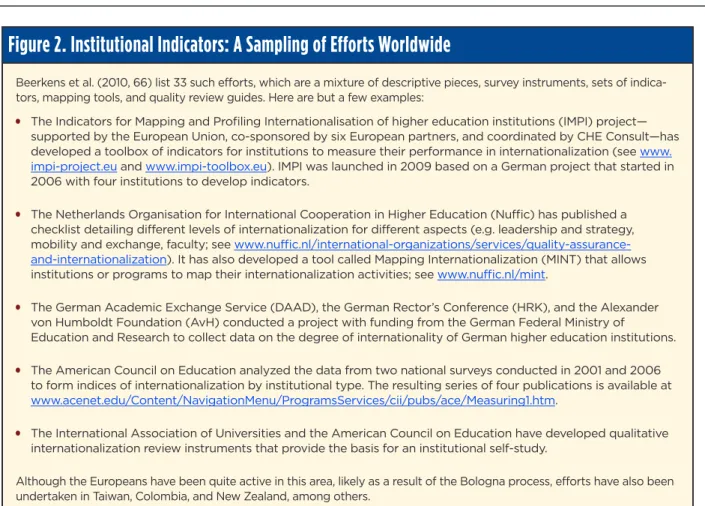Click the text 'conducted in 2001 and 2006'

click(578, 370)
